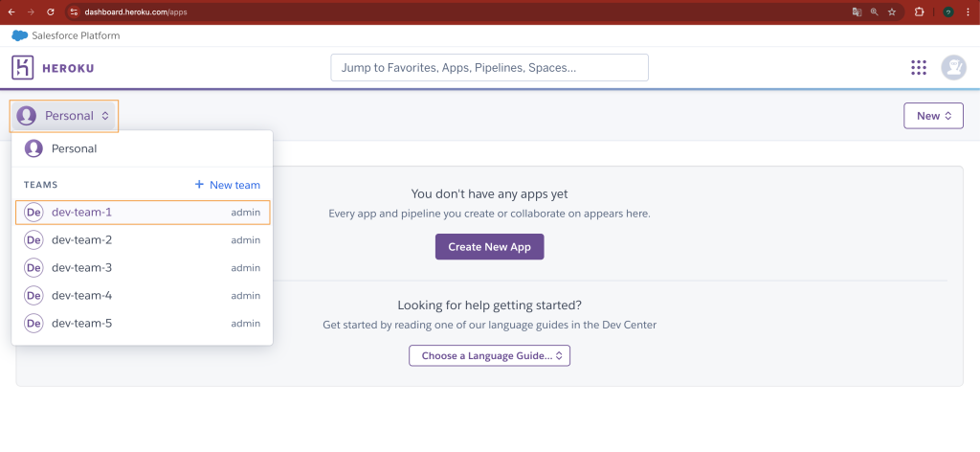This screenshot has height=452, width=980.
Task: Click the Salesforce cloud logo
Action: pos(19,35)
